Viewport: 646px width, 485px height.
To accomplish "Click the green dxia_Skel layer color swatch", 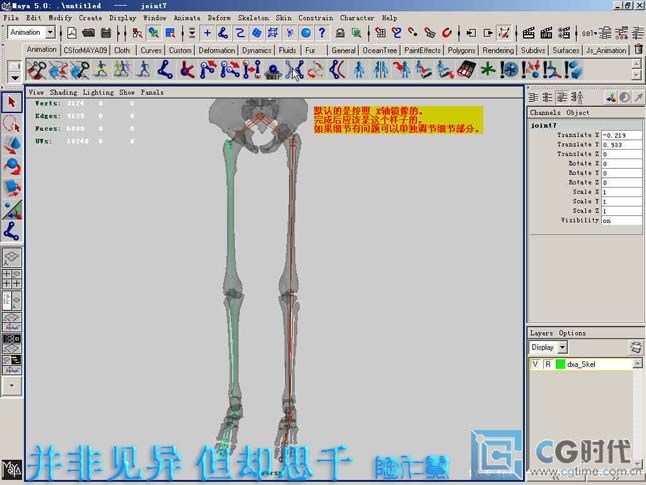I will click(x=560, y=364).
